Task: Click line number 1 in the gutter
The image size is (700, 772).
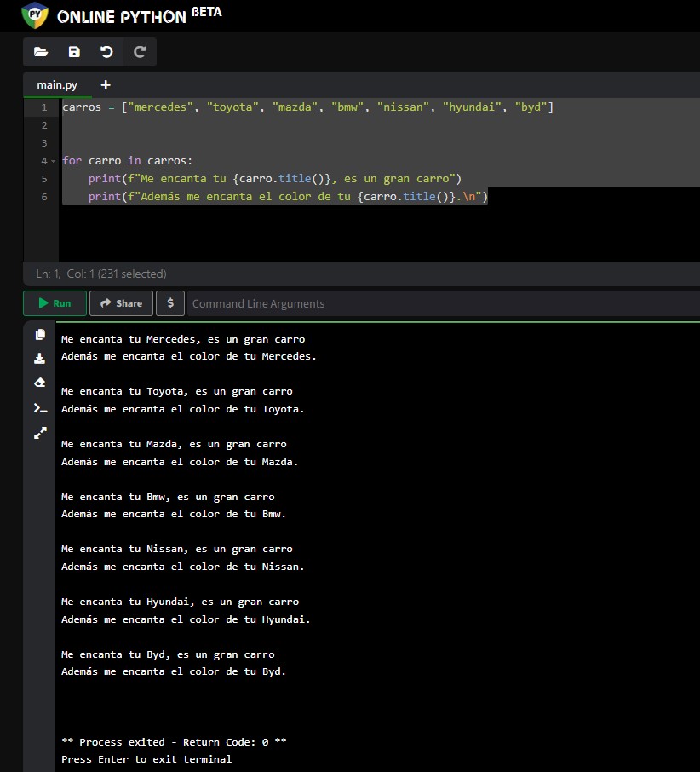Action: coord(43,107)
